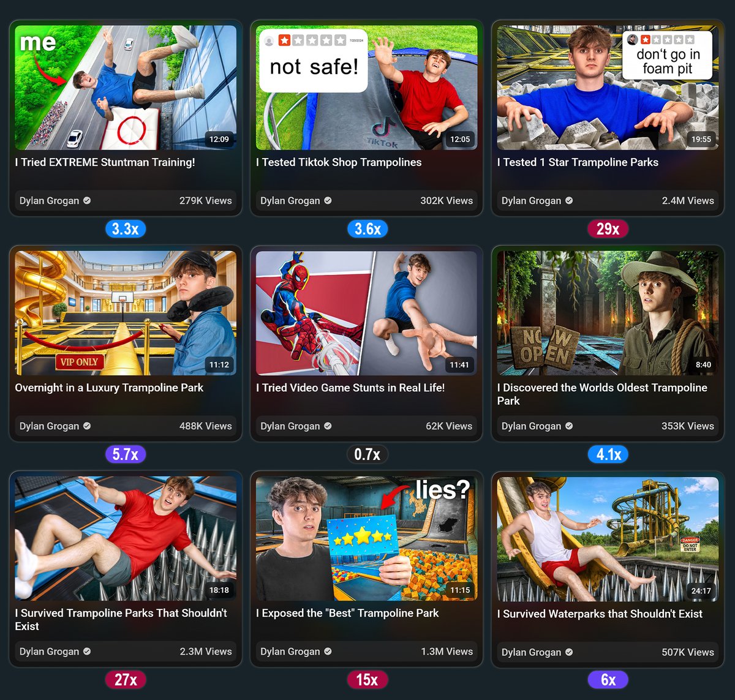Click the '302K Views' count
Image resolution: width=735 pixels, height=700 pixels.
[x=447, y=200]
